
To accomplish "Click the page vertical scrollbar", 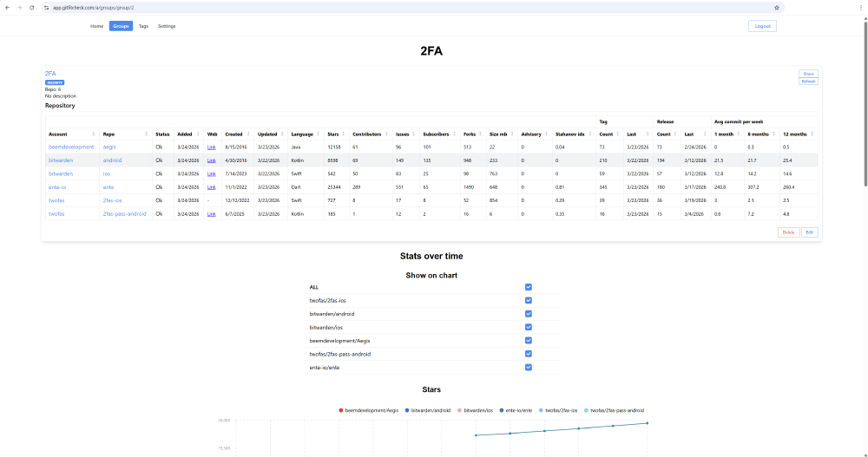I will click(x=865, y=102).
